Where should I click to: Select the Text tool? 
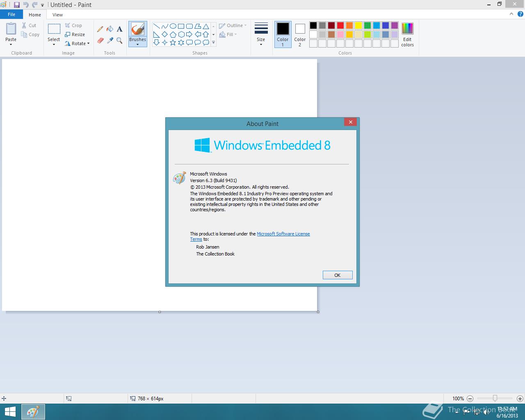coord(119,29)
